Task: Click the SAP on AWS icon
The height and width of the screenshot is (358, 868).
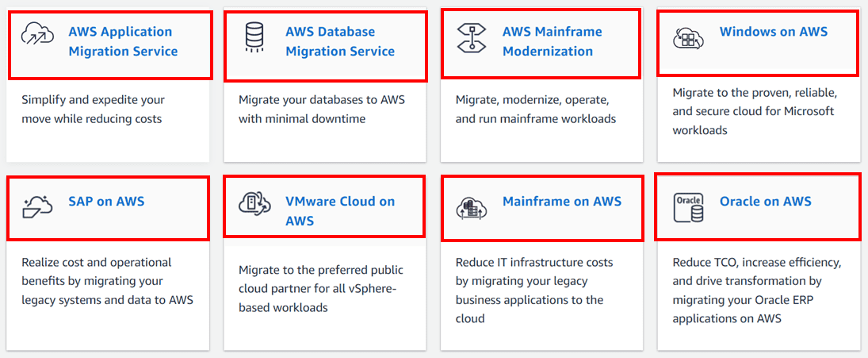Action: point(37,206)
